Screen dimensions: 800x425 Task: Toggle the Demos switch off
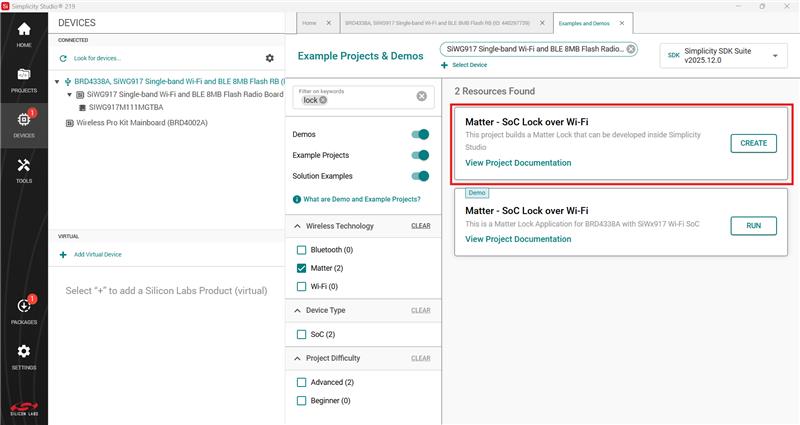click(x=420, y=134)
